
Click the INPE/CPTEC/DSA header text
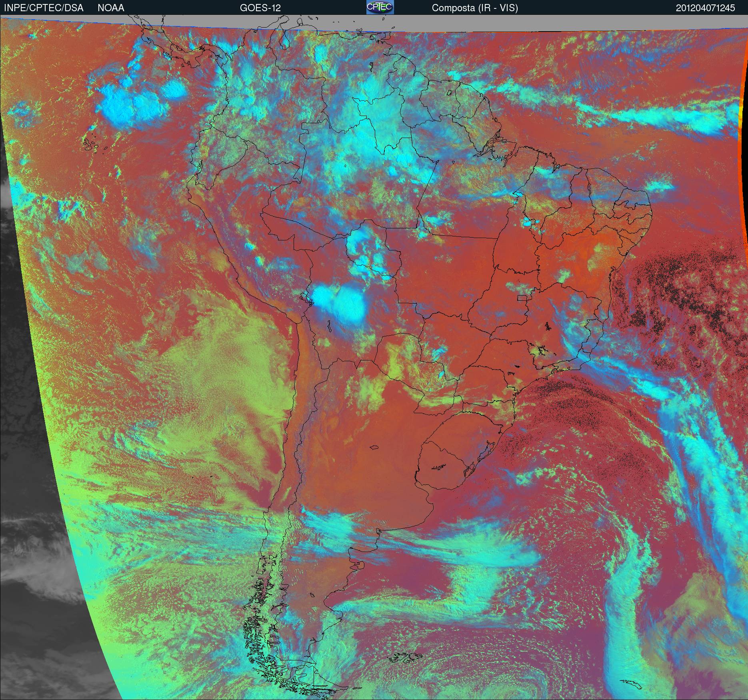point(44,8)
